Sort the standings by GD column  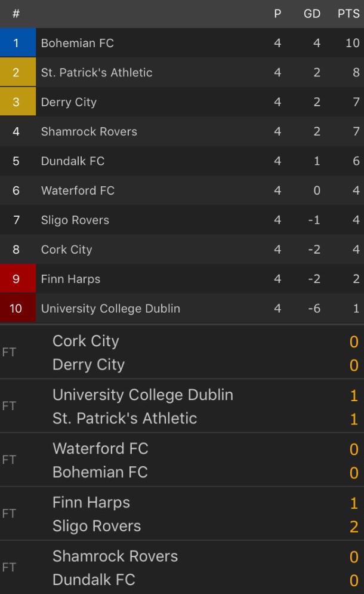pyautogui.click(x=312, y=14)
